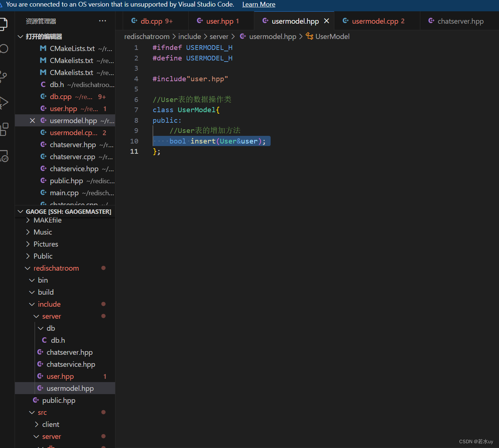Viewport: 499px width, 448px height.
Task: Open the Search activity bar icon
Action: (x=4, y=49)
